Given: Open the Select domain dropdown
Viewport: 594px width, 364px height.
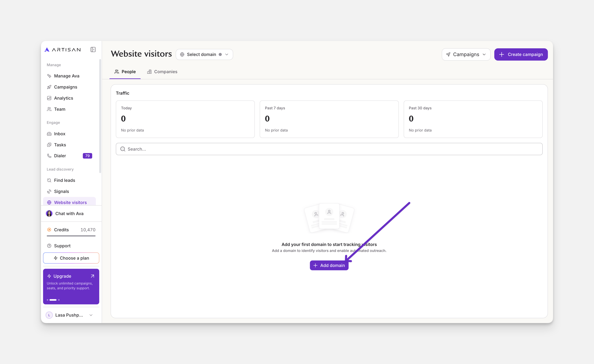Looking at the screenshot, I should (x=204, y=54).
